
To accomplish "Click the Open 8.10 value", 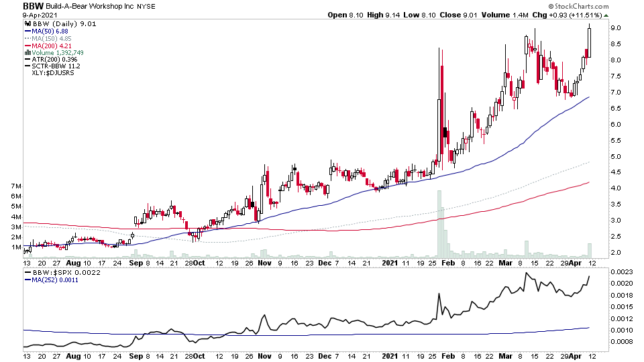I will [345, 15].
